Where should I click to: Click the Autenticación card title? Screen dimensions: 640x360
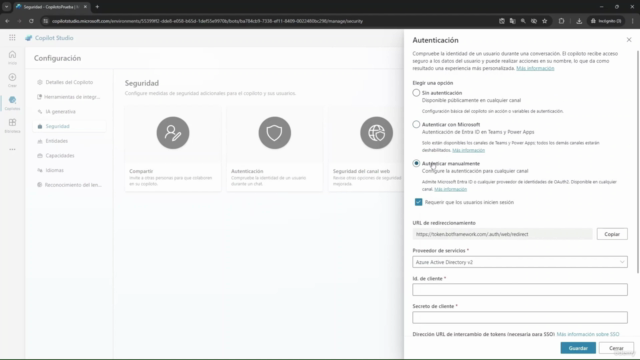click(x=247, y=171)
